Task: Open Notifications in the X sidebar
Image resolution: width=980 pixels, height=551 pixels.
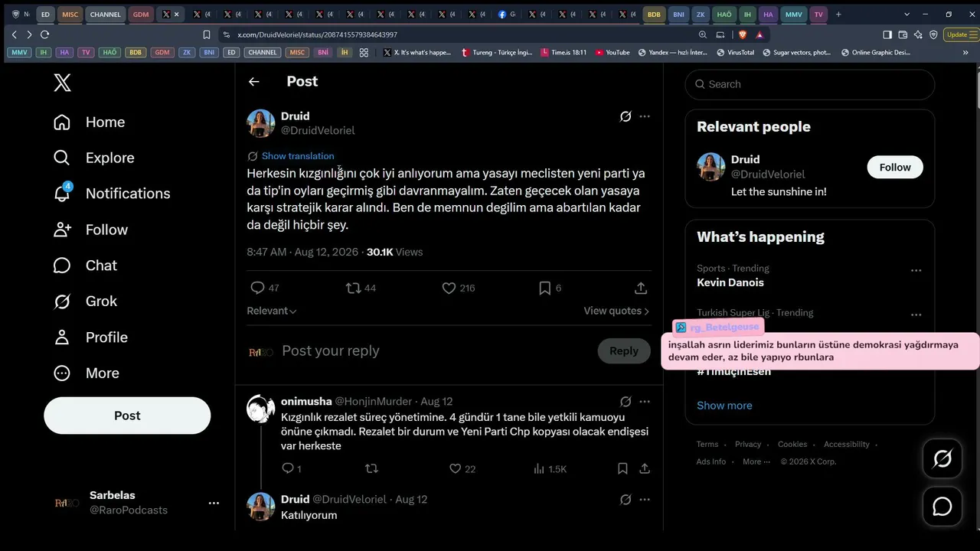Action: (112, 194)
